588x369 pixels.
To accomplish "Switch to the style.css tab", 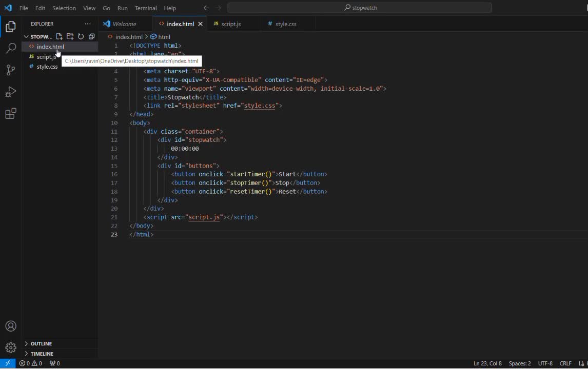I will point(286,24).
